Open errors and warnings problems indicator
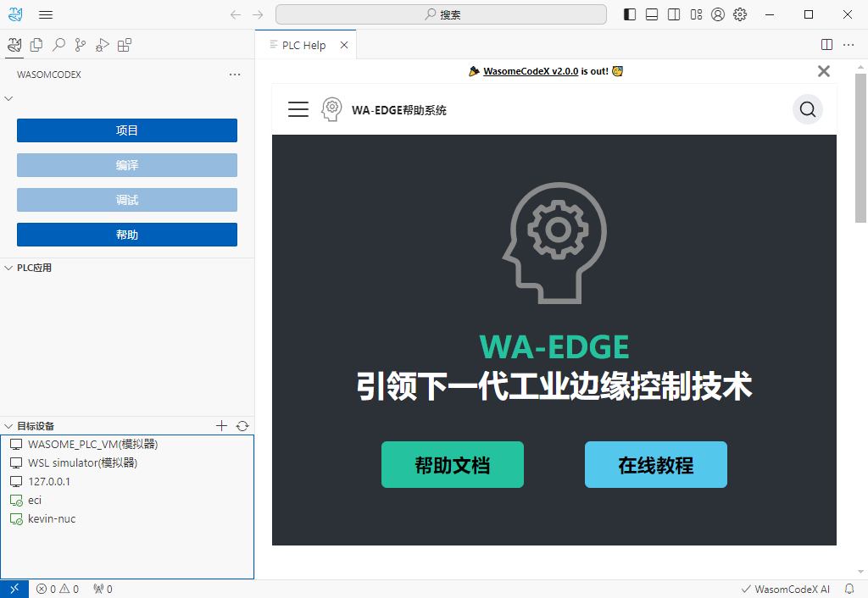 58,590
